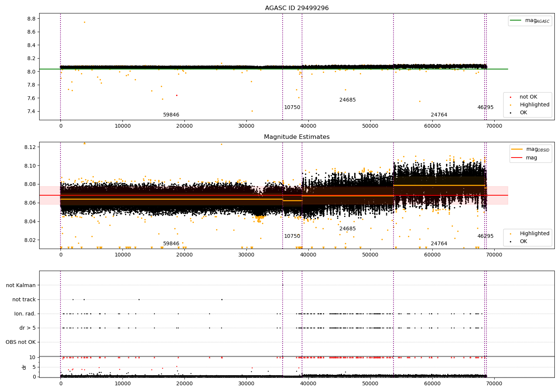Click the 'OBS not OK' y-axis label
Image resolution: width=560 pixels, height=392 pixels.
(x=21, y=342)
